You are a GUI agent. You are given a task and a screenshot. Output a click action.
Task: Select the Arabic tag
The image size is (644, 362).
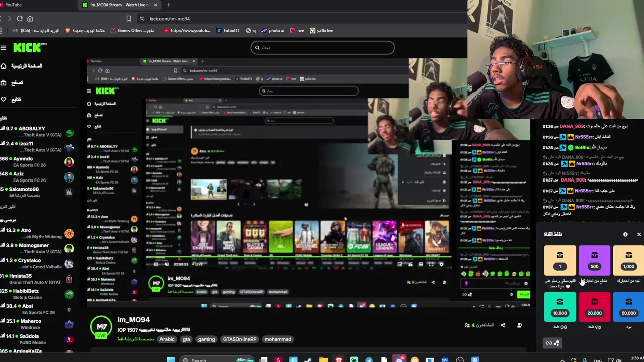pyautogui.click(x=167, y=339)
